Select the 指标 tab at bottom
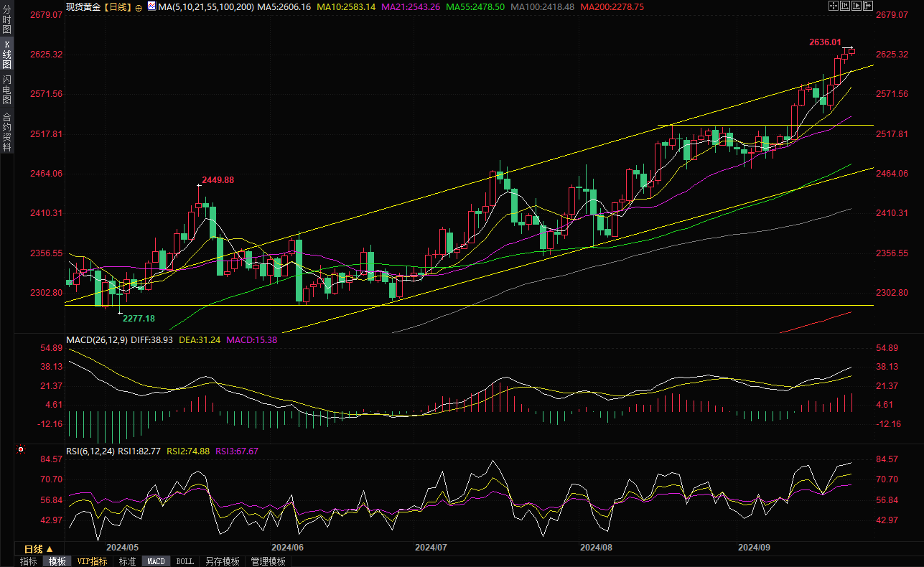Image resolution: width=924 pixels, height=567 pixels. (x=29, y=561)
